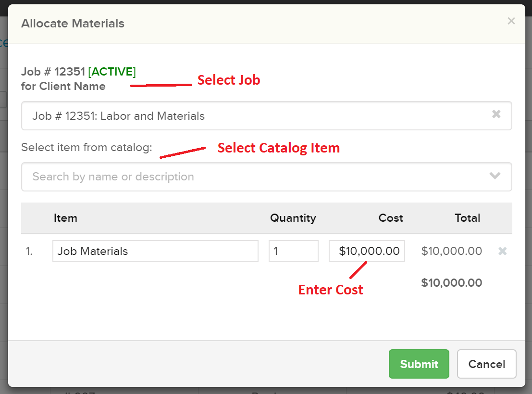Select the Quantity input showing 1
The width and height of the screenshot is (532, 394).
coord(293,251)
